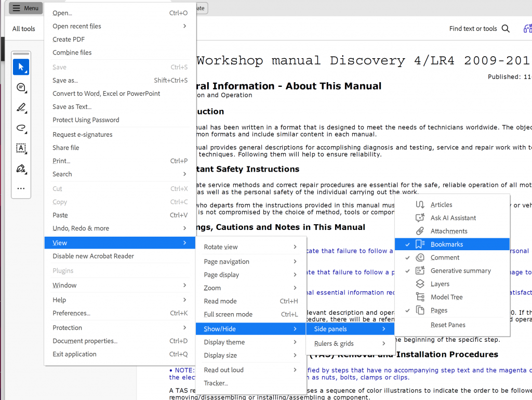The image size is (532, 400).
Task: Select the Fill and sign pen tool
Action: pos(21,169)
